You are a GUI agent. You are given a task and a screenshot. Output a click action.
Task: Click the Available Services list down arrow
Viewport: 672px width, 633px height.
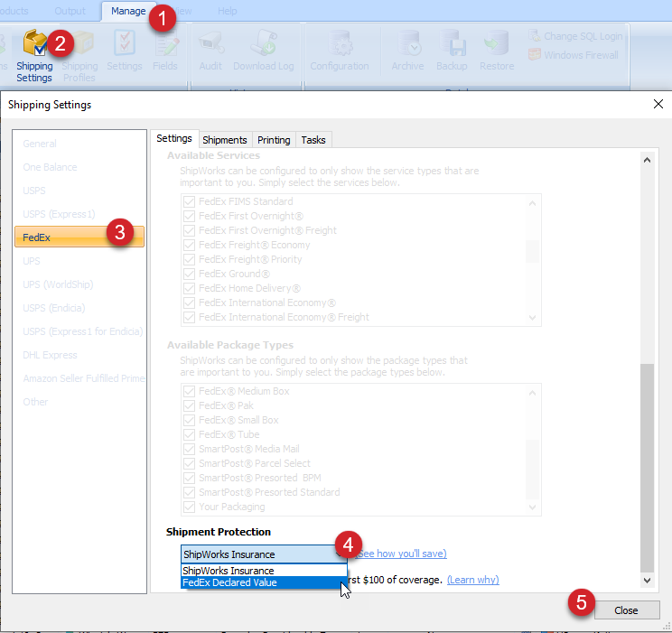pyautogui.click(x=532, y=318)
